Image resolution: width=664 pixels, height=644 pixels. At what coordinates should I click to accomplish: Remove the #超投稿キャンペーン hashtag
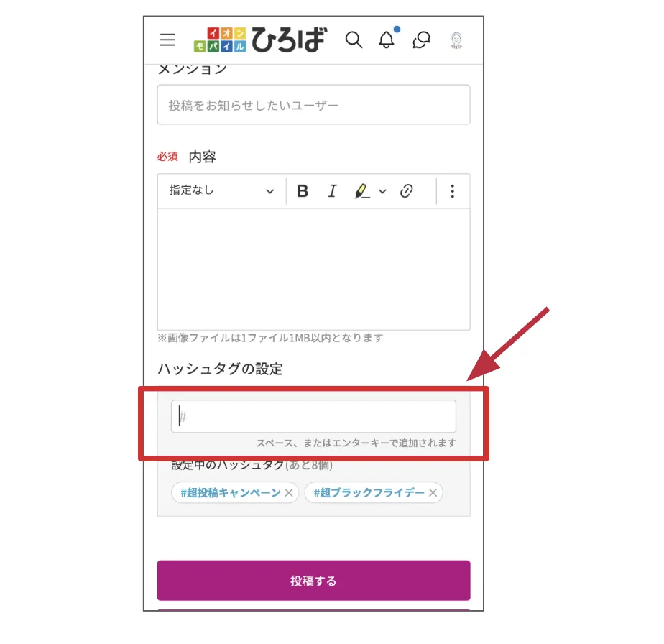pyautogui.click(x=289, y=493)
